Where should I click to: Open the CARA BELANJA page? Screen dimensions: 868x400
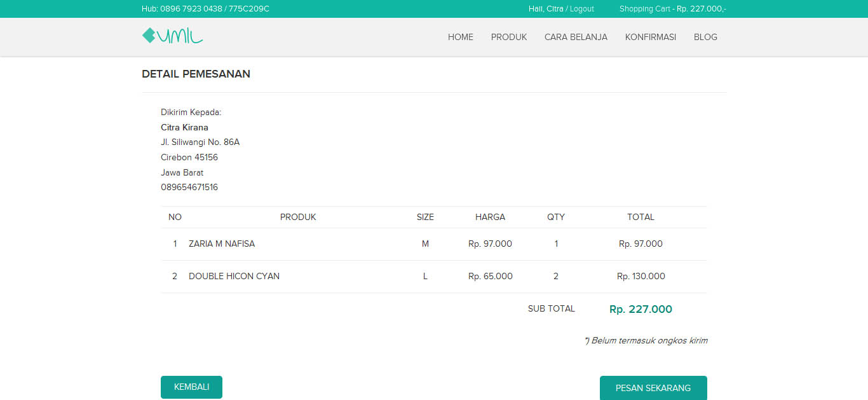point(576,37)
